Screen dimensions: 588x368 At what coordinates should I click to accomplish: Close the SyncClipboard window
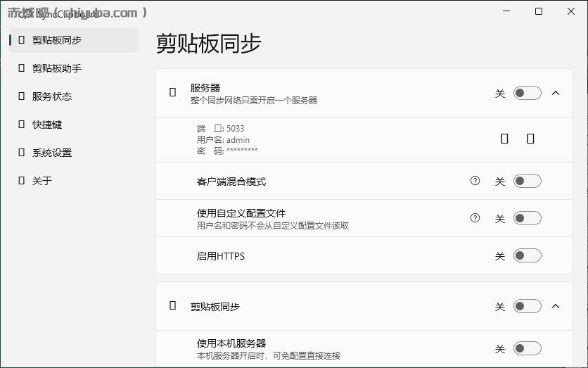570,11
